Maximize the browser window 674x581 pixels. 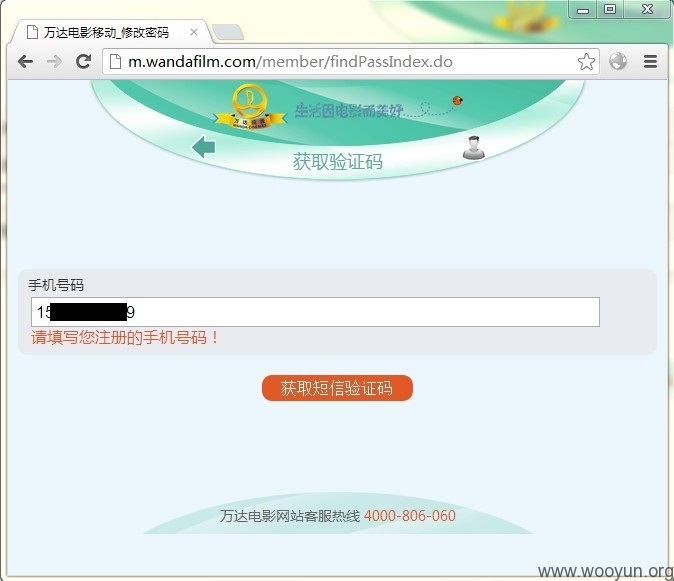610,9
